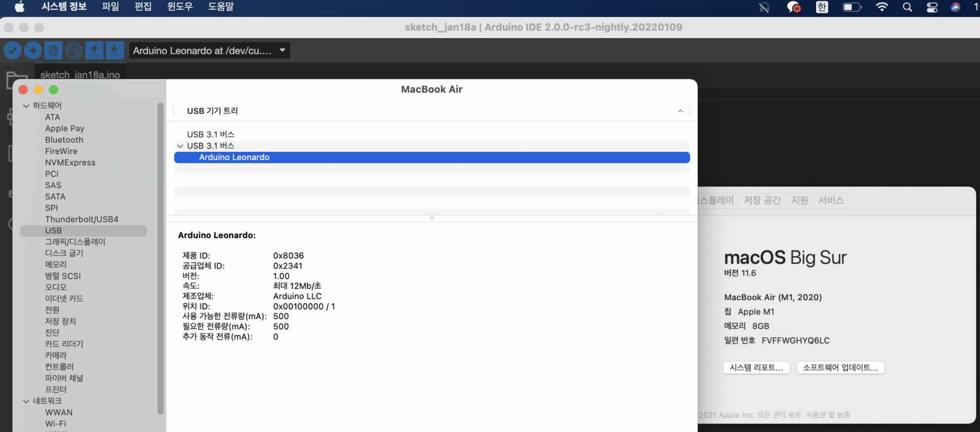Select 전원 in the sidebar
The height and width of the screenshot is (432, 980).
pos(52,310)
